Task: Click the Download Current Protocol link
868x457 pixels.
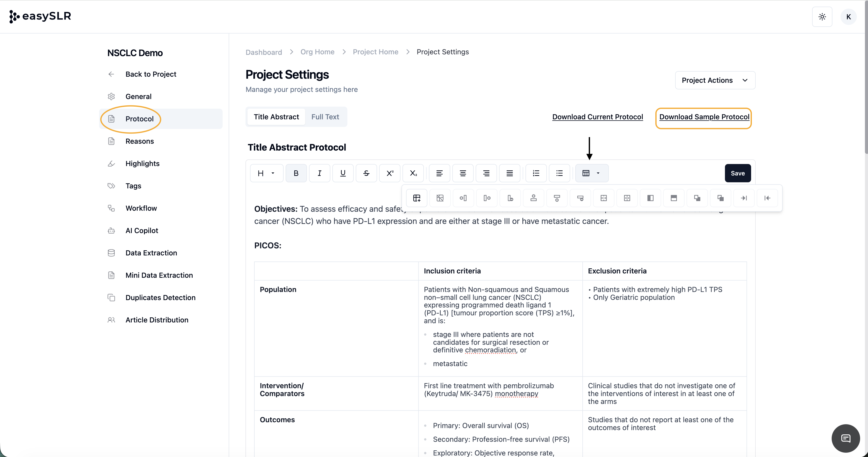Action: (x=597, y=117)
